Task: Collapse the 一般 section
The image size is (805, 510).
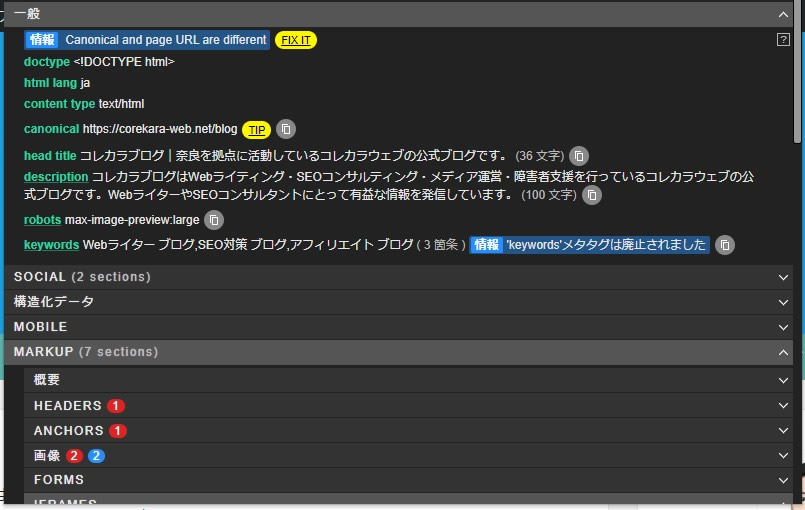Action: pyautogui.click(x=783, y=14)
